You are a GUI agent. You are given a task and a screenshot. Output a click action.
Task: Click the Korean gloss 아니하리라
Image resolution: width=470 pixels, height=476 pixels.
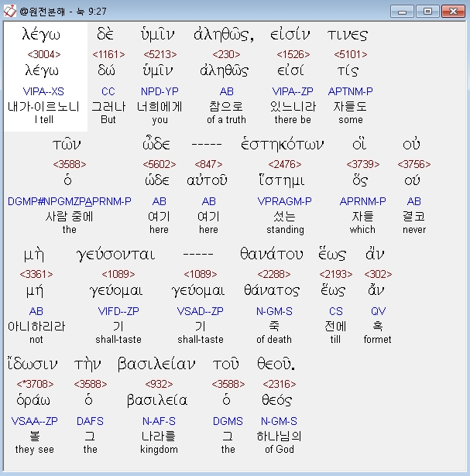tap(36, 327)
